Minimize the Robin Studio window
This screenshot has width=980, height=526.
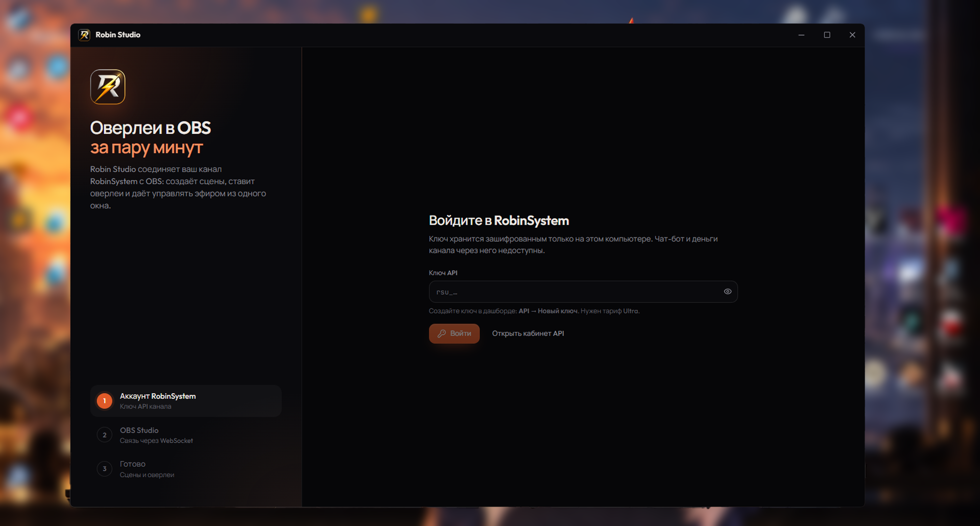tap(801, 35)
